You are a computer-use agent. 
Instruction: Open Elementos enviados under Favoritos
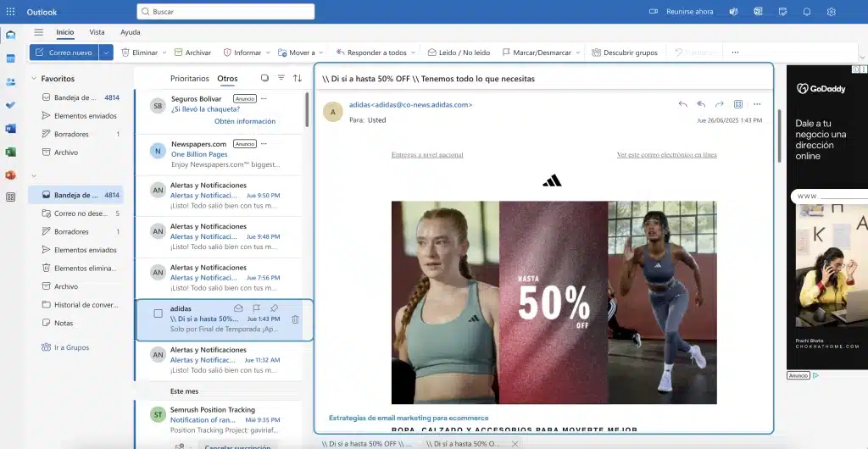75,115
